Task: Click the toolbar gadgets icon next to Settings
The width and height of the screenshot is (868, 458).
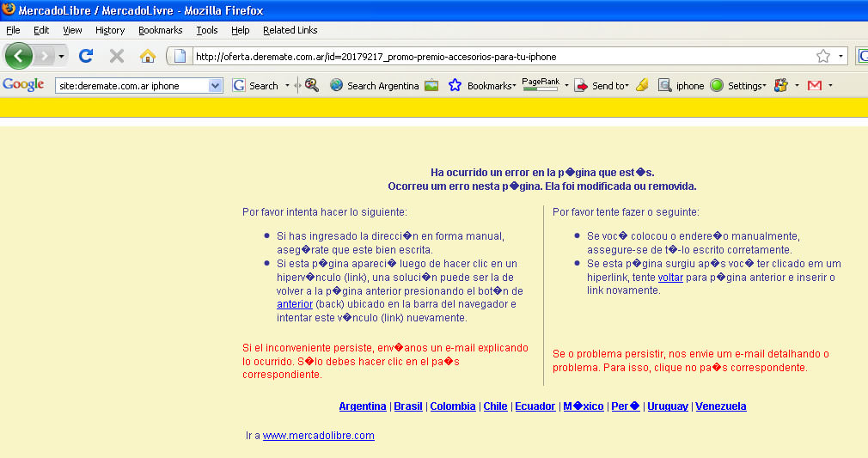Action: click(781, 85)
